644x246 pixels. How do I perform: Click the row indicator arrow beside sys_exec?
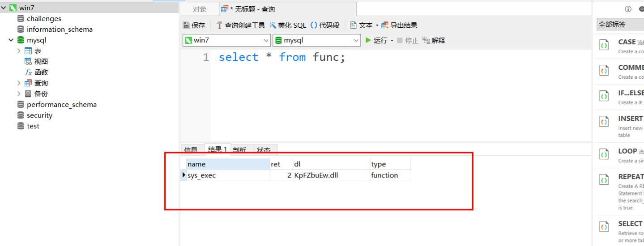183,175
